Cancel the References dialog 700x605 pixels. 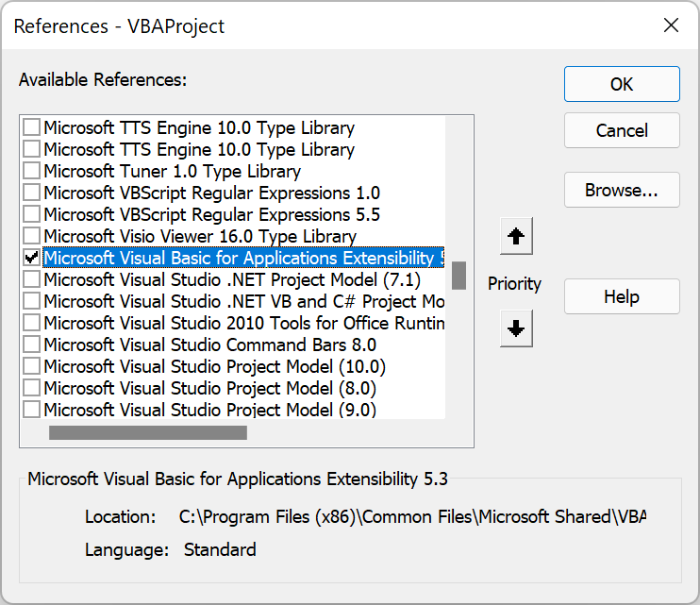point(622,131)
